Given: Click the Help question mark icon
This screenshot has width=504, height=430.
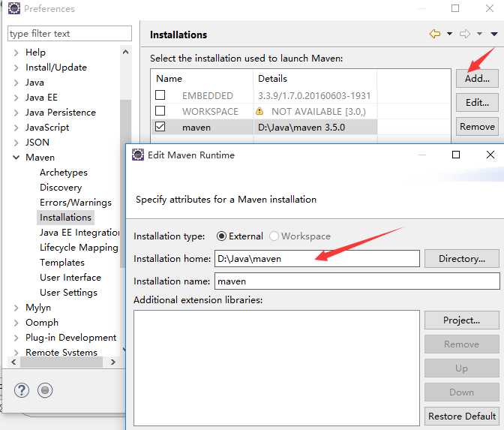Looking at the screenshot, I should click(22, 390).
